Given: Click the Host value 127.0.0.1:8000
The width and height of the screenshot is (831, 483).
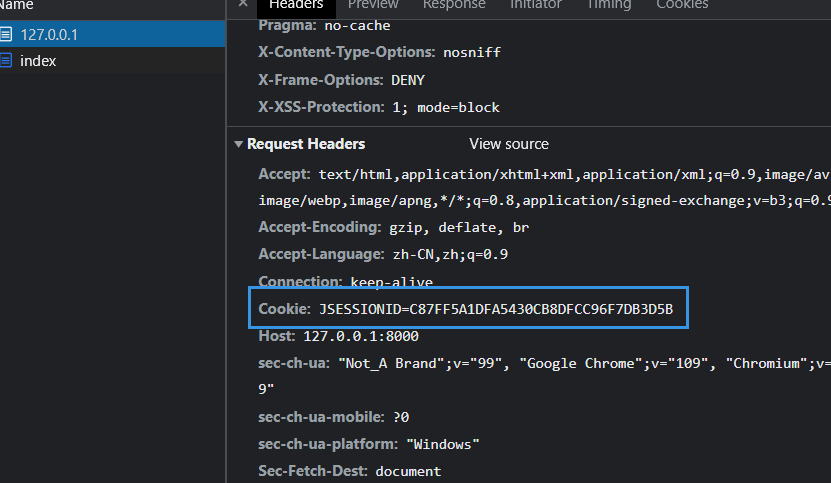Looking at the screenshot, I should pos(361,337).
